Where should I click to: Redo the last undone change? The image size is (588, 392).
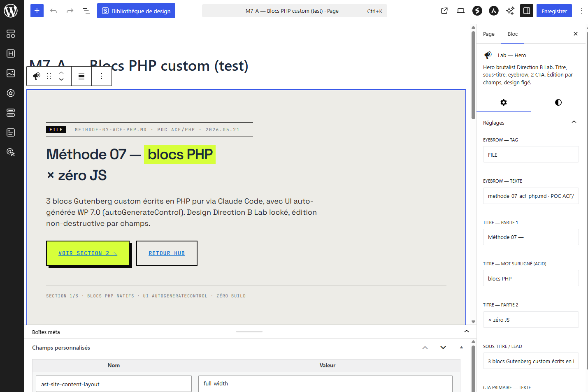[70, 11]
